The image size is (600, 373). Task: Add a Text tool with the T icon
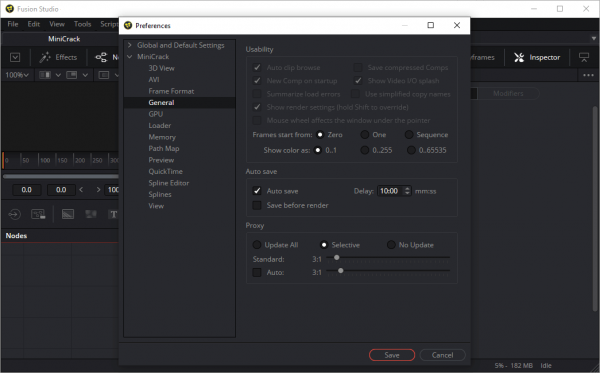click(x=113, y=214)
